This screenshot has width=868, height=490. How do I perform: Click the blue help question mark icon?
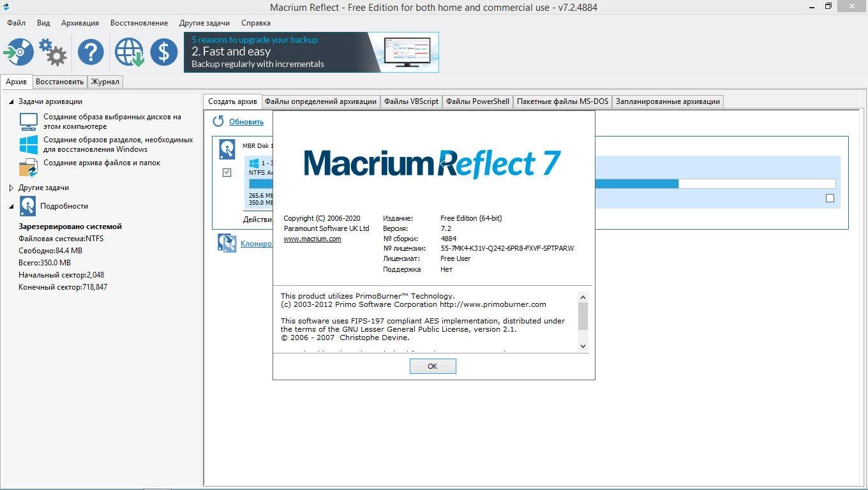[91, 52]
